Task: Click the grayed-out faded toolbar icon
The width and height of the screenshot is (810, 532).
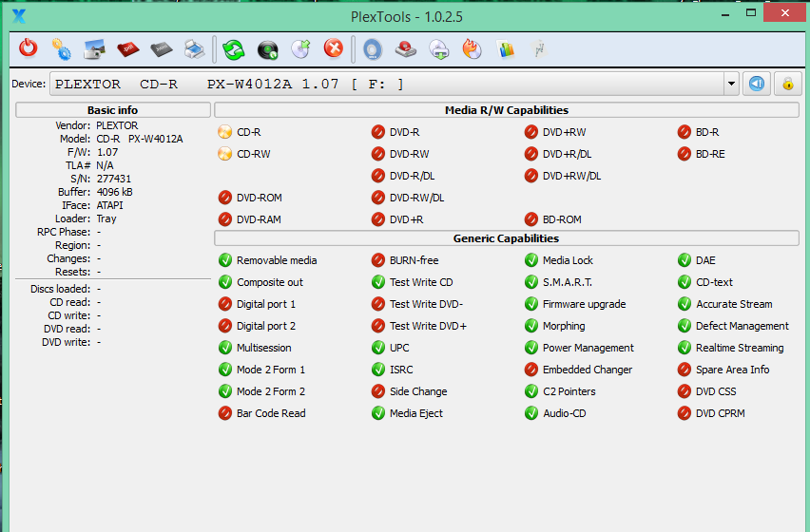Action: (539, 49)
